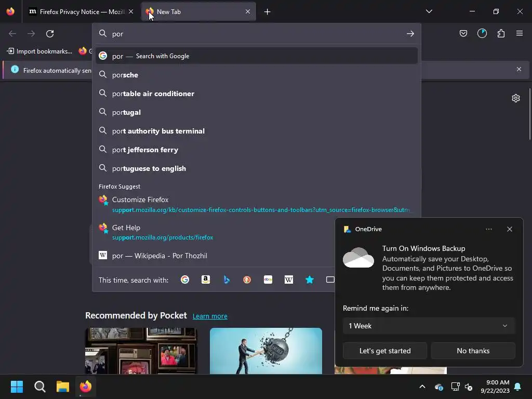
Task: Click into address bar containing por
Action: [x=256, y=34]
